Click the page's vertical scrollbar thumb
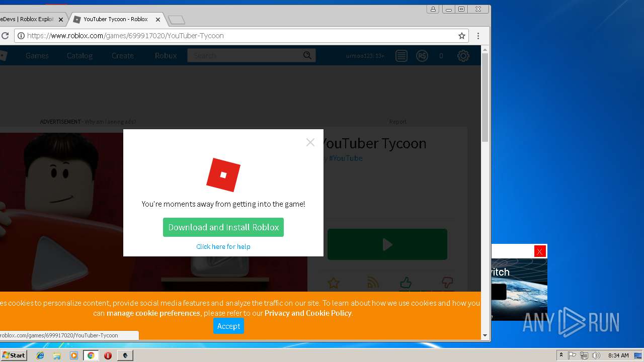This screenshot has width=644, height=362. tap(485, 97)
